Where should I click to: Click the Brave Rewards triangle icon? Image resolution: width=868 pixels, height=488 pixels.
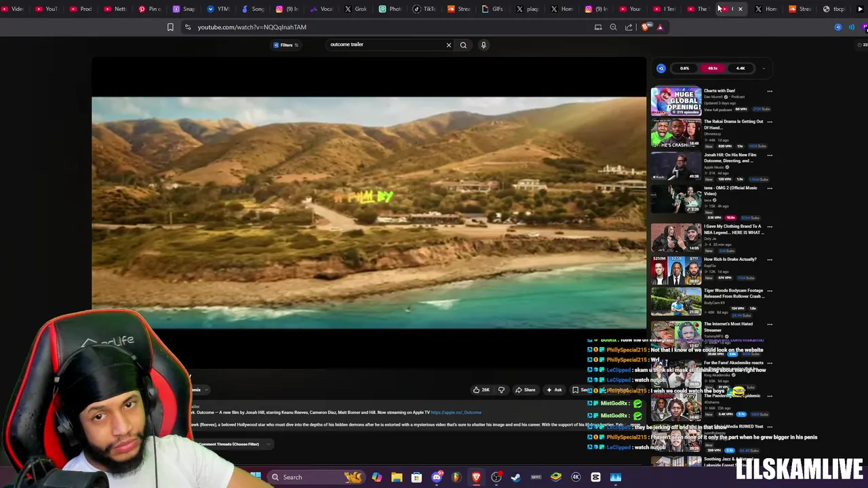pos(660,27)
